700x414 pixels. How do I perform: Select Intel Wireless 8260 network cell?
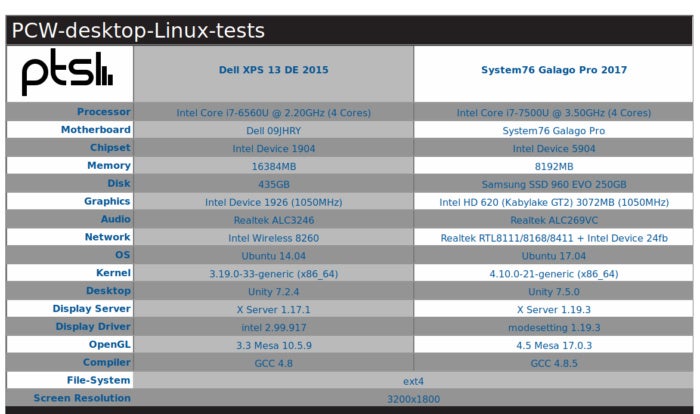(274, 238)
